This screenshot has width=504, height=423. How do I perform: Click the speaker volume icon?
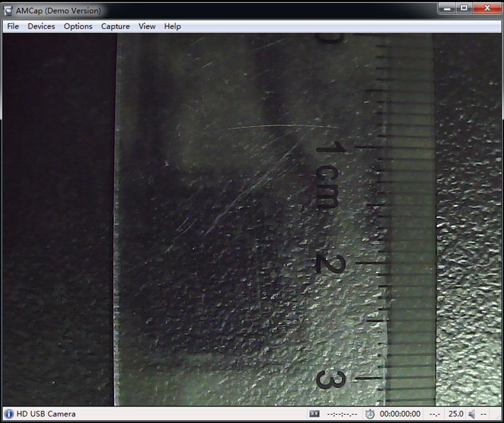tap(472, 414)
